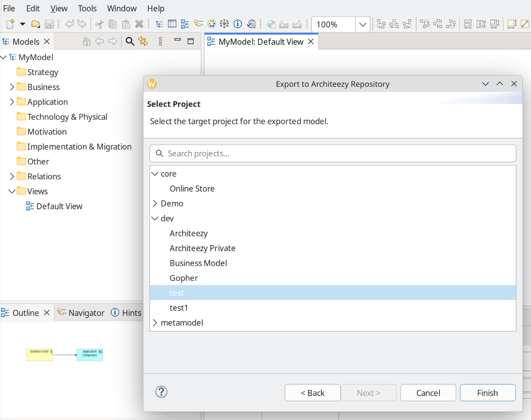Click the Undo arrow icon
This screenshot has height=420, width=531.
coord(69,24)
